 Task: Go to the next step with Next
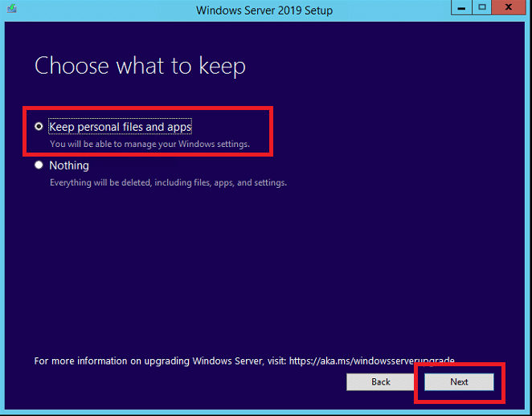[x=459, y=382]
